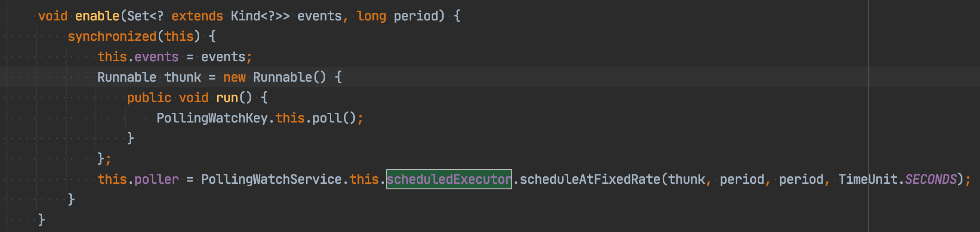Click the this.poller field reference
Image resolution: width=980 pixels, height=232 pixels.
[x=138, y=179]
